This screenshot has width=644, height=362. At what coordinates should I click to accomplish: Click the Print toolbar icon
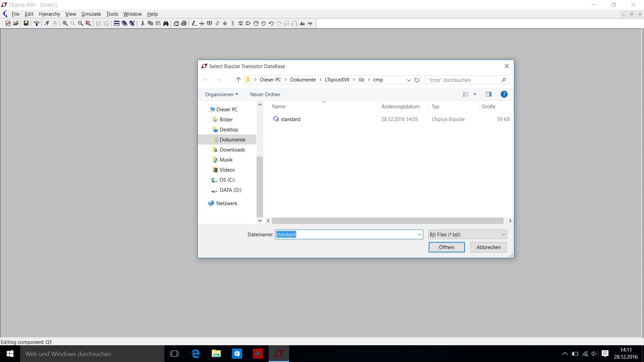(184, 23)
